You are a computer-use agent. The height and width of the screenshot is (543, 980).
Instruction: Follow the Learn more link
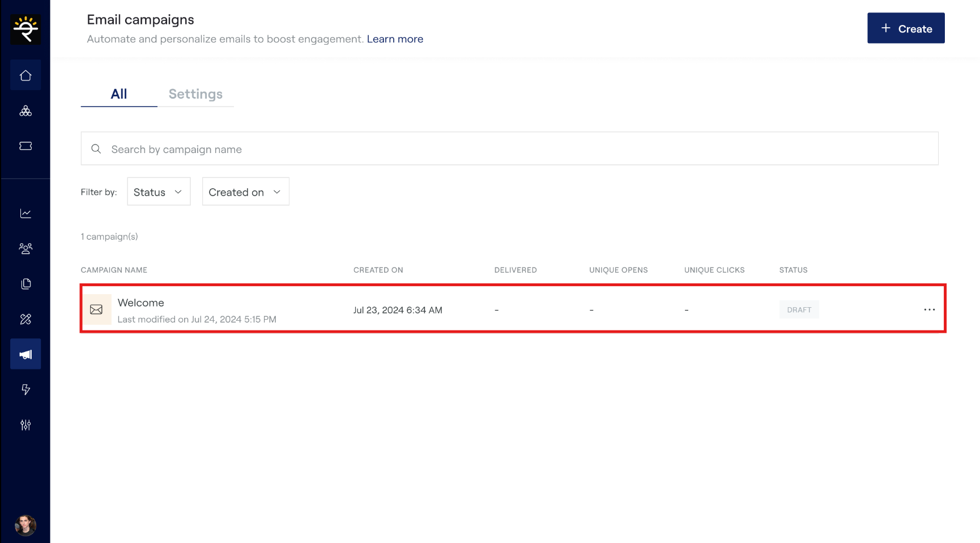(x=395, y=39)
